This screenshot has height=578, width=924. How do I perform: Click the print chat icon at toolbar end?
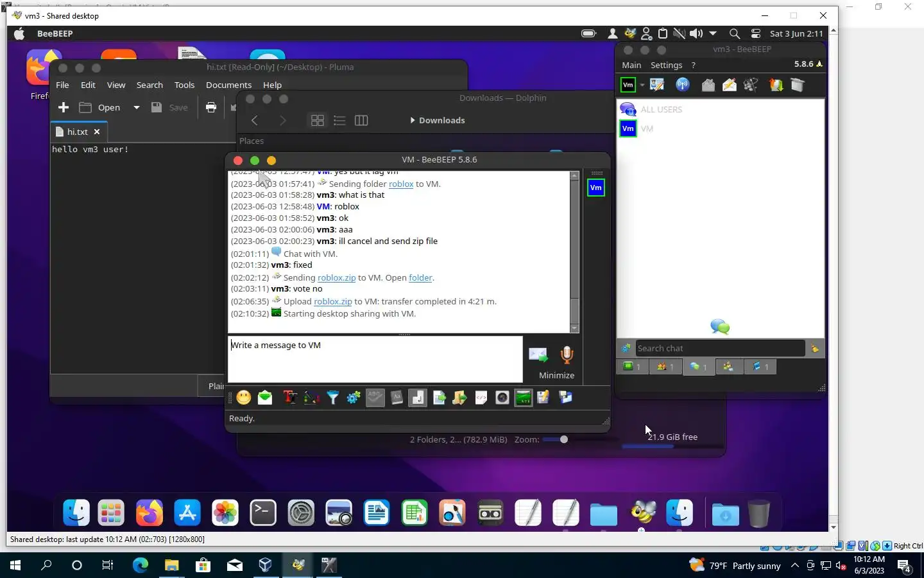(565, 398)
